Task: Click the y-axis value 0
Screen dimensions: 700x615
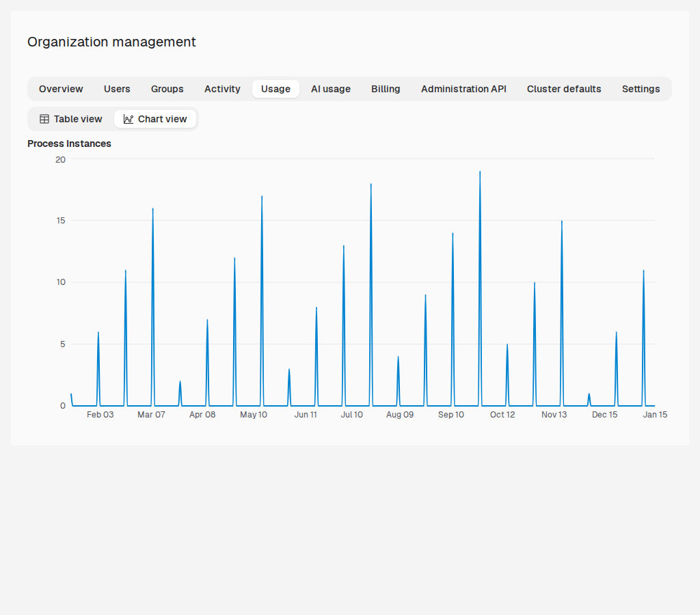Action: [x=62, y=406]
